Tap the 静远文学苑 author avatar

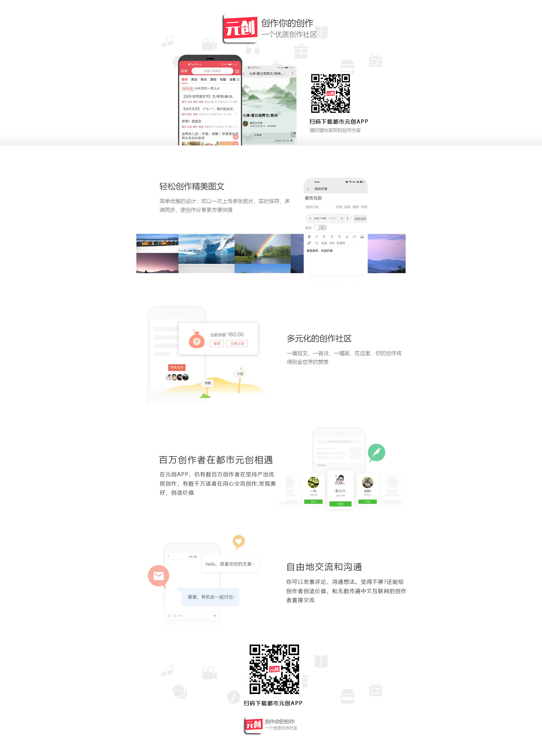point(246,124)
